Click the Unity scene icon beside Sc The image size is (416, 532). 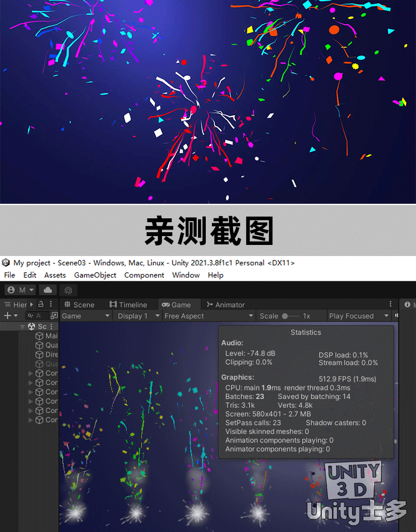[x=32, y=326]
